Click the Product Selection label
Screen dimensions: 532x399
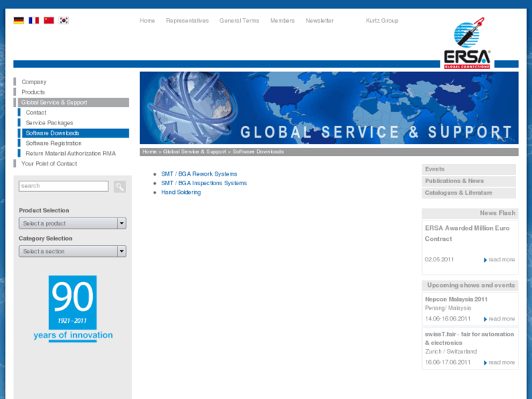pyautogui.click(x=44, y=211)
